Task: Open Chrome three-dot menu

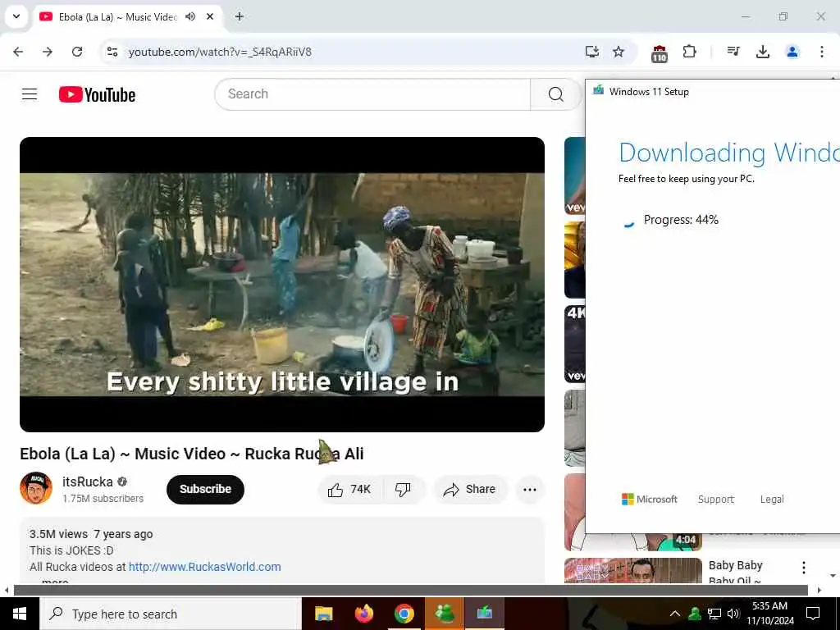Action: tap(821, 52)
